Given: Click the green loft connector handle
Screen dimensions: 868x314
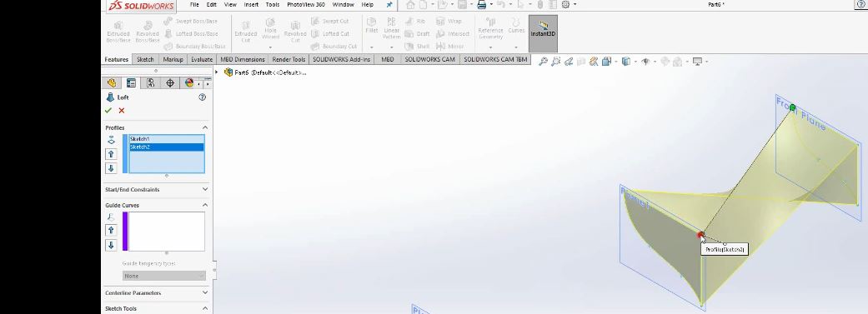Looking at the screenshot, I should click(793, 107).
